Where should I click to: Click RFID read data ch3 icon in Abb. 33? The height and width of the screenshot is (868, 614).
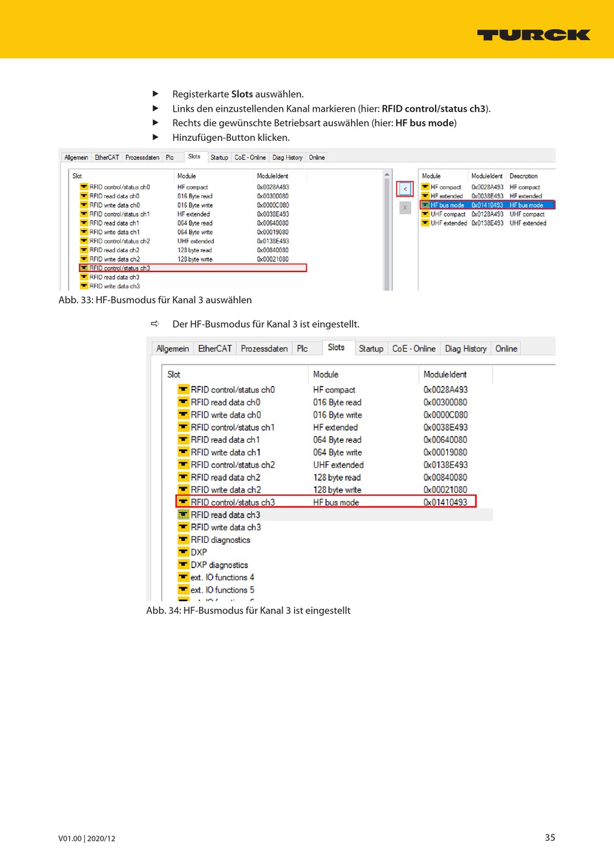click(x=84, y=277)
